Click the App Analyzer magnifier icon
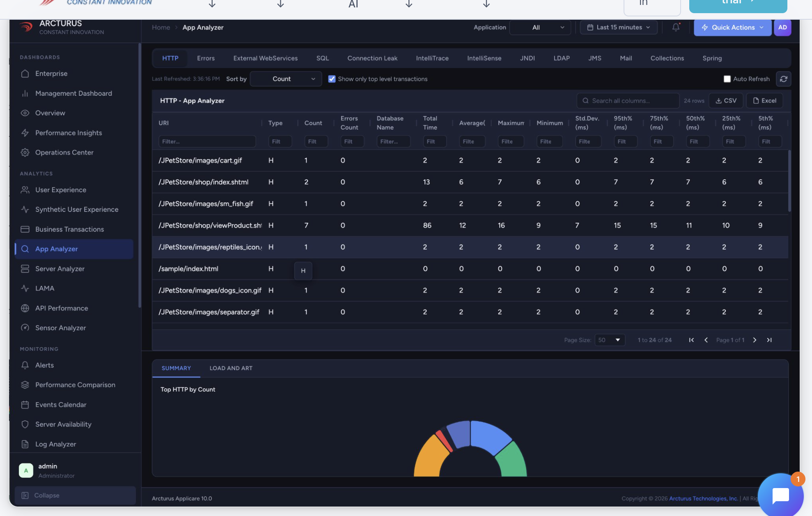 (x=25, y=249)
